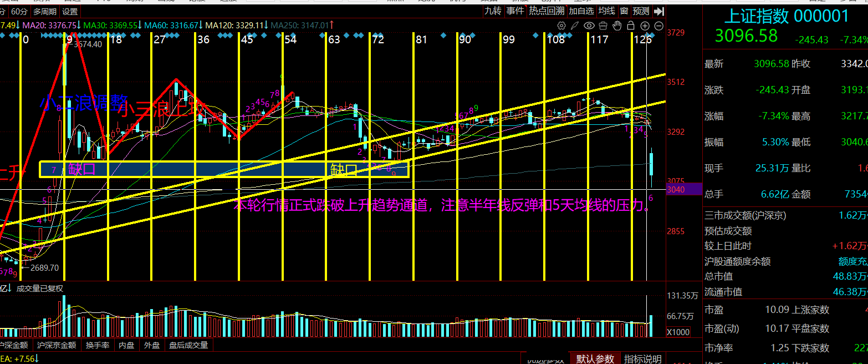Zoom in with the plus icon
Screen dimensions: 868x364
coord(645,26)
